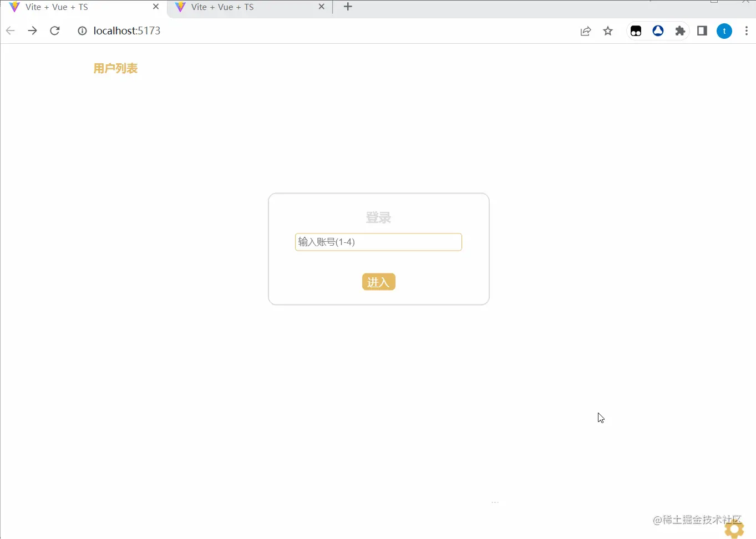The image size is (756, 539).
Task: Open a new browser tab
Action: 348,7
